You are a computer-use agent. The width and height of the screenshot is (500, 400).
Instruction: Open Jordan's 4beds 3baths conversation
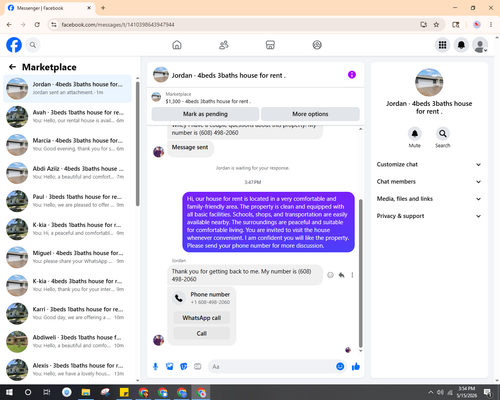[x=67, y=88]
